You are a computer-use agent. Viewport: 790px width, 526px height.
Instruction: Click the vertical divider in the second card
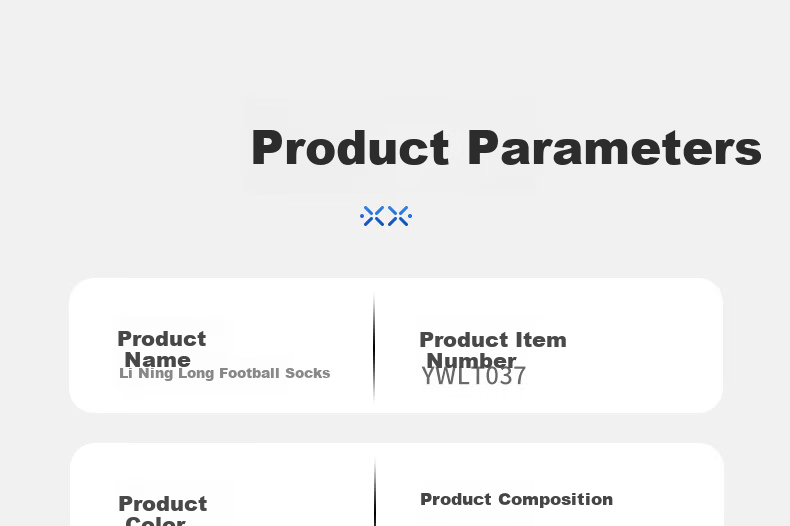point(375,492)
